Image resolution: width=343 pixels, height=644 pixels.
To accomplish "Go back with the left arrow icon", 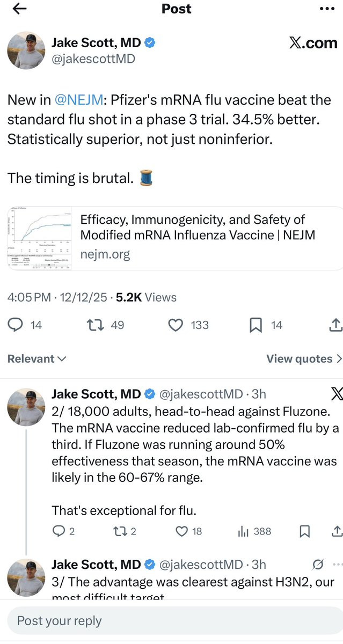I will (19, 9).
